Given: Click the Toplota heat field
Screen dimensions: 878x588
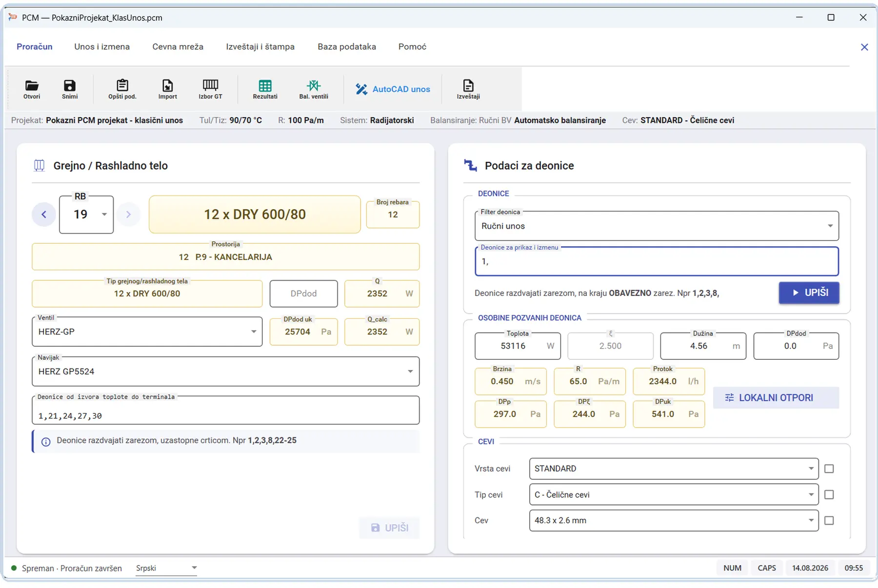Looking at the screenshot, I should coord(518,346).
